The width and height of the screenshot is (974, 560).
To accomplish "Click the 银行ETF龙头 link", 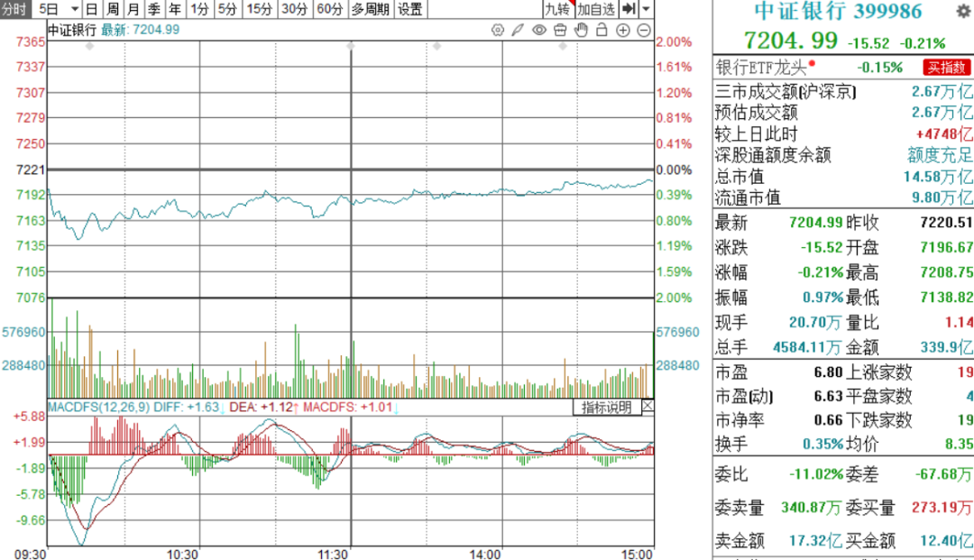I will tap(762, 67).
